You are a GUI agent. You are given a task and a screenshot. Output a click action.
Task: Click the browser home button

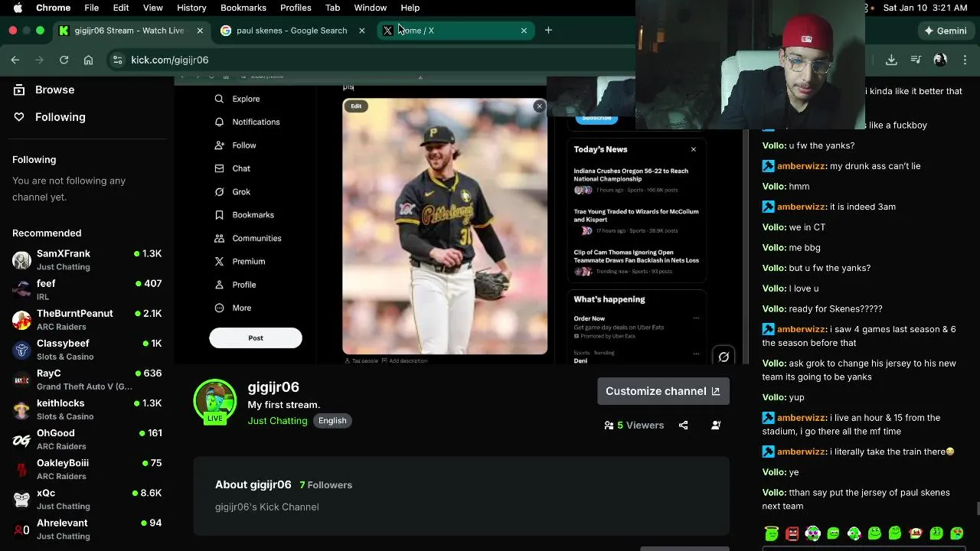coord(89,60)
